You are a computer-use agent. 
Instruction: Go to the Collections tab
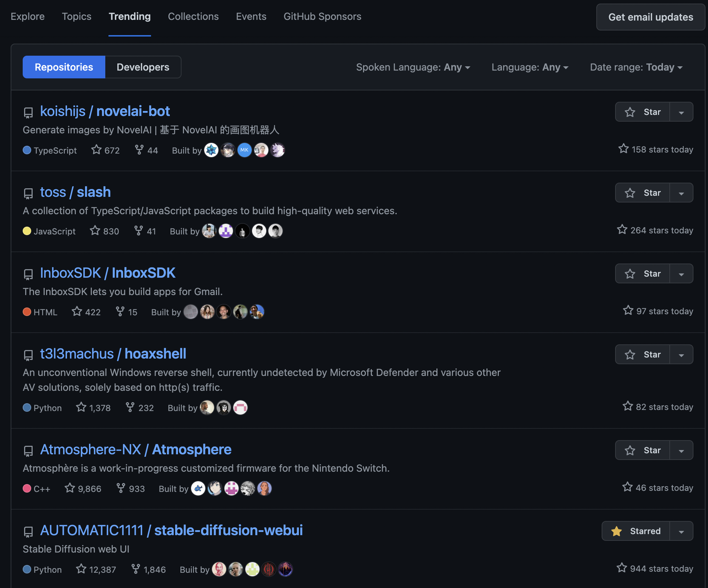[x=193, y=16]
